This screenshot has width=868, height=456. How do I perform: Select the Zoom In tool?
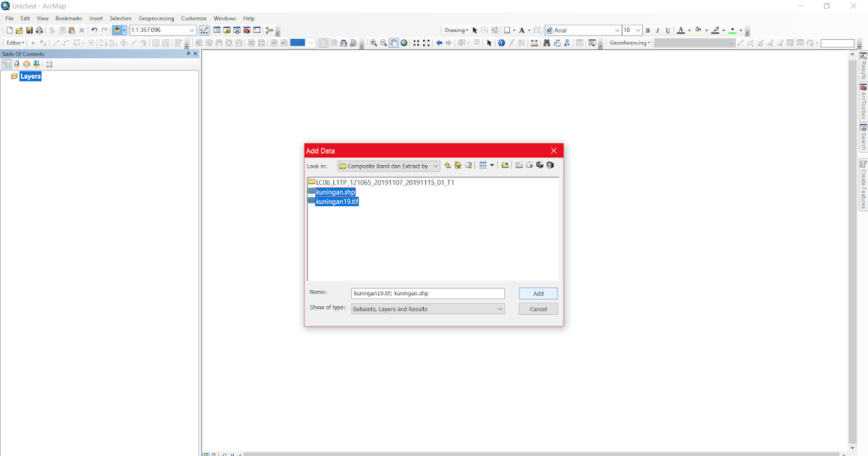[x=374, y=43]
